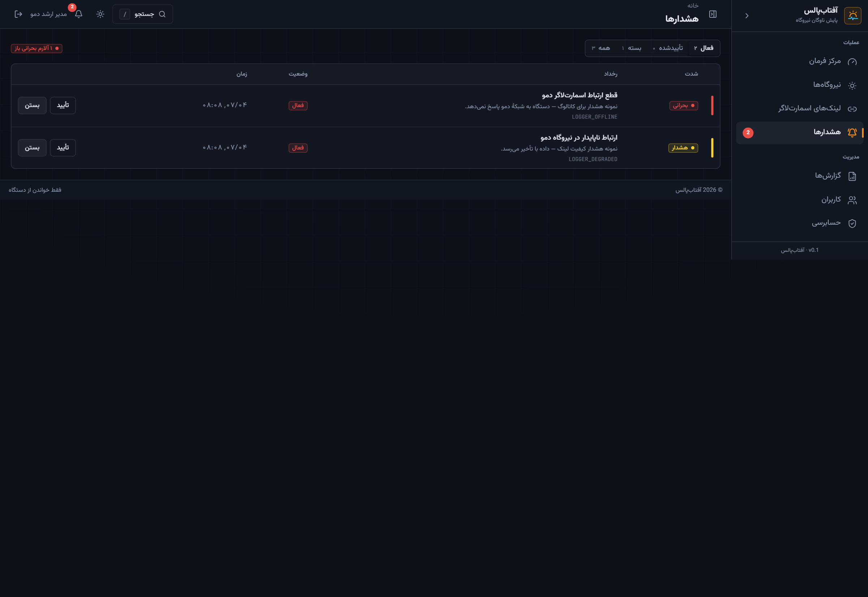Viewport: 868px width, 597px height.
Task: Select the تأییدشده filter tab
Action: pyautogui.click(x=668, y=48)
